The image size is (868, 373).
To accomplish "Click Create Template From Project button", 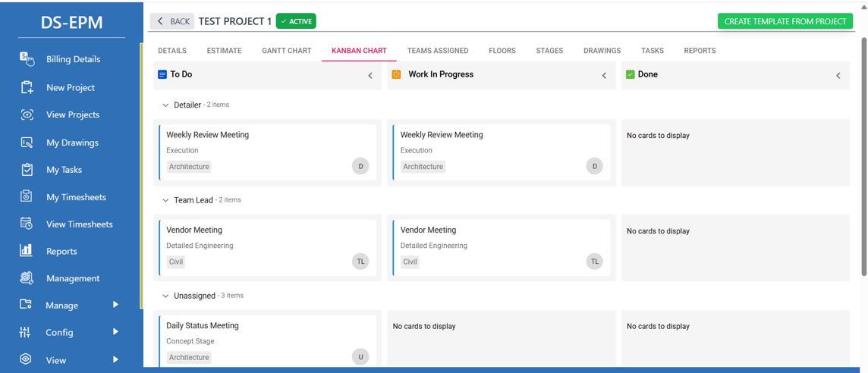I will pyautogui.click(x=785, y=21).
